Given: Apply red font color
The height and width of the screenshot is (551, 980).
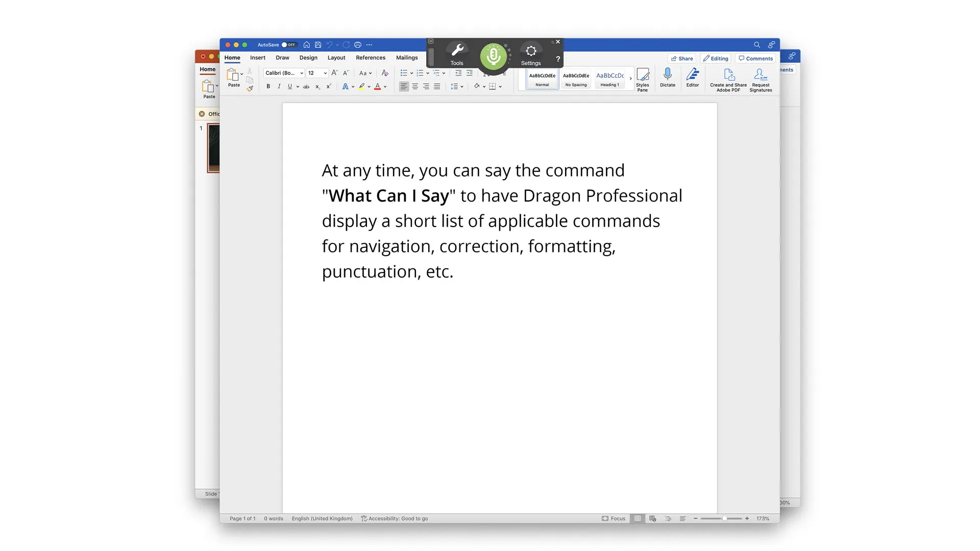Looking at the screenshot, I should [378, 87].
